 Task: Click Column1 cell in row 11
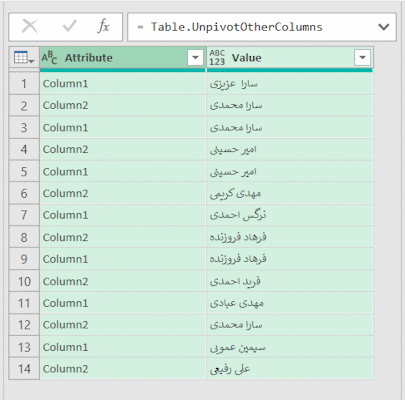tap(122, 303)
